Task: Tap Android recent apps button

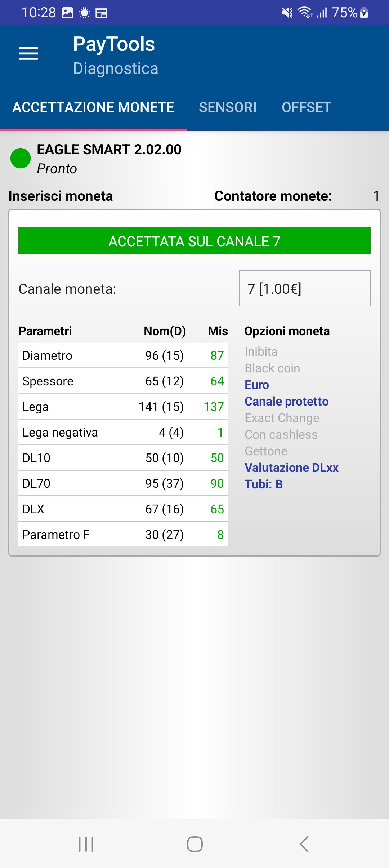Action: click(x=86, y=844)
